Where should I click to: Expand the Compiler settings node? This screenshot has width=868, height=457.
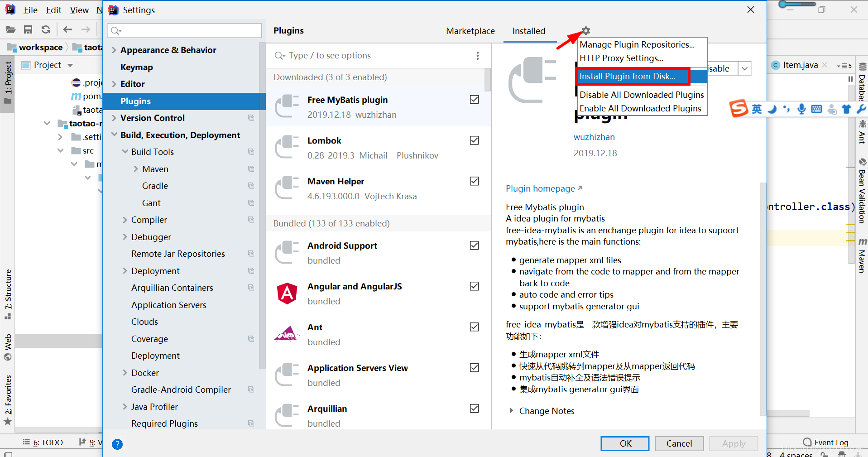pos(125,220)
